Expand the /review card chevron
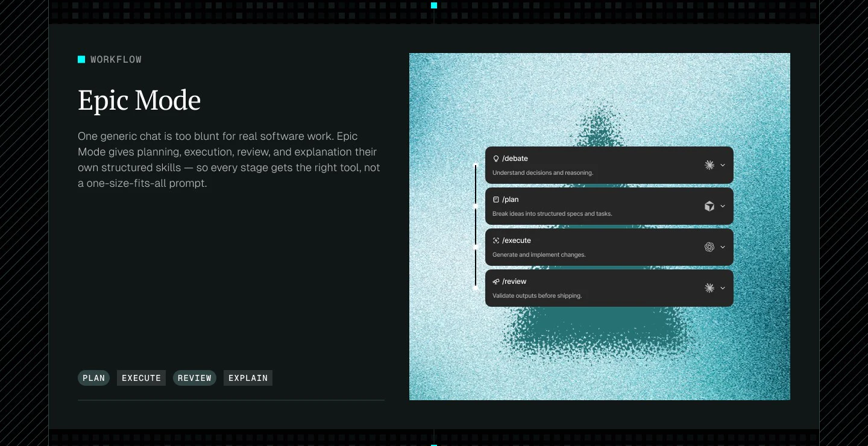 tap(723, 288)
